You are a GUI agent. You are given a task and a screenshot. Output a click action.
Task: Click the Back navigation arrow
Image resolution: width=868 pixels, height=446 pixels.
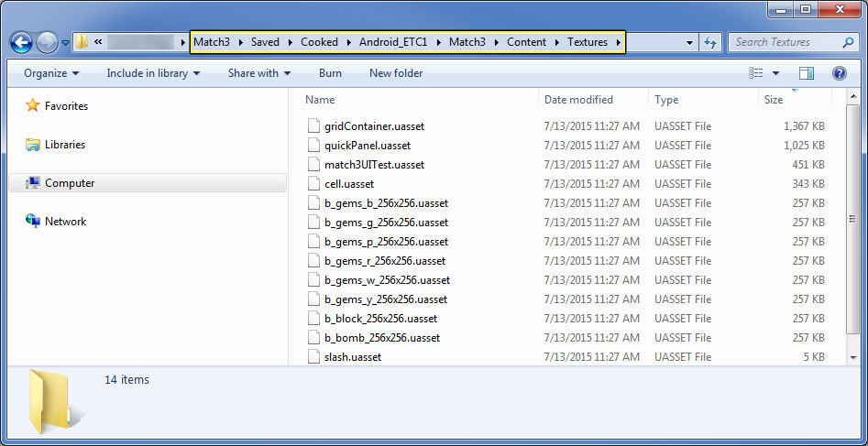pos(22,42)
